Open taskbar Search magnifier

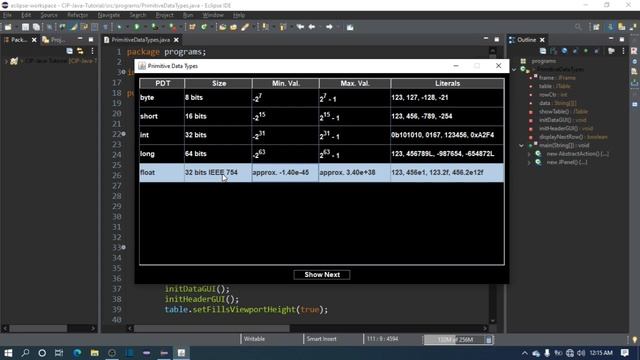[x=25, y=353]
